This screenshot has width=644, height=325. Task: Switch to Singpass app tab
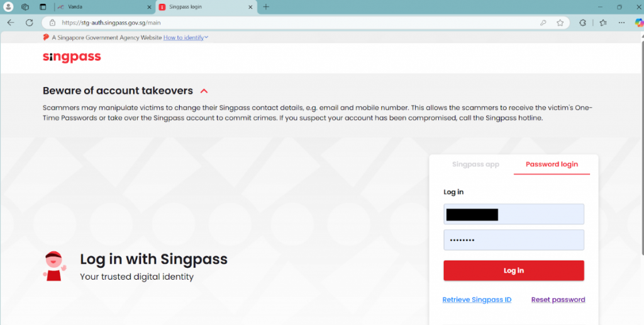475,164
